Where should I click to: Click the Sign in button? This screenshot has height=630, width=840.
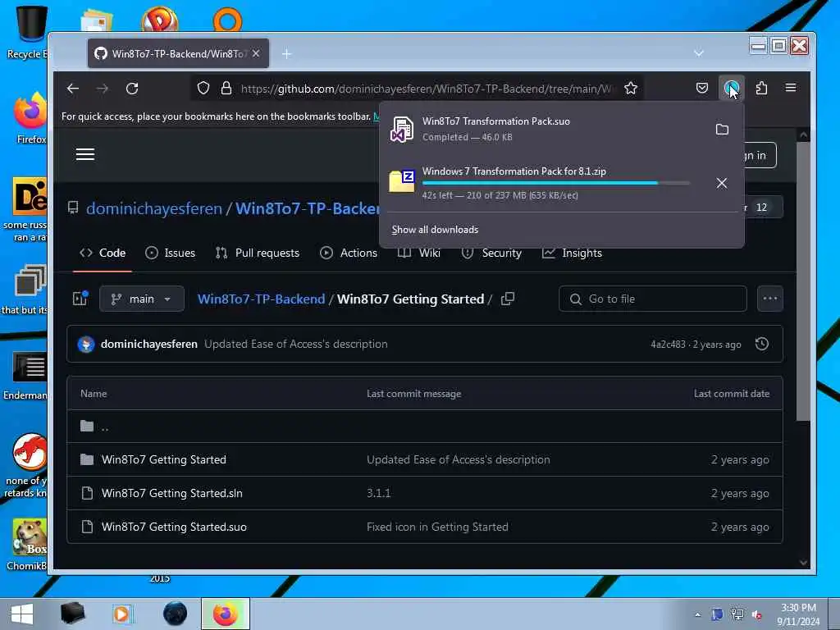tap(760, 155)
